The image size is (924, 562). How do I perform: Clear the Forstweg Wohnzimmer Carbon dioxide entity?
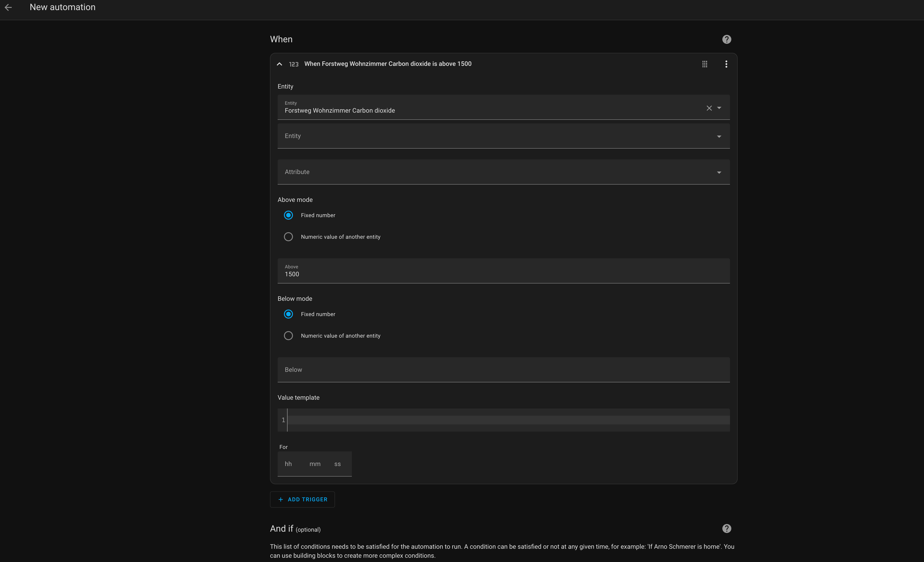pos(709,108)
